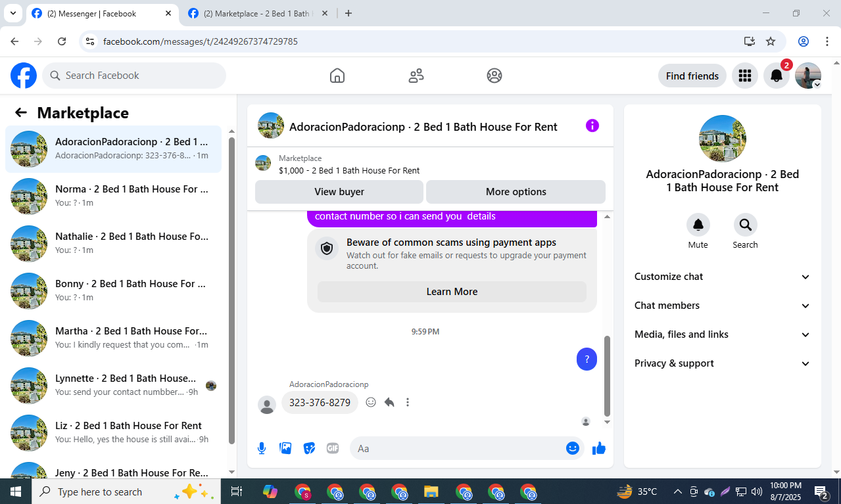This screenshot has height=504, width=841.
Task: Open the notifications bell icon
Action: tap(776, 76)
